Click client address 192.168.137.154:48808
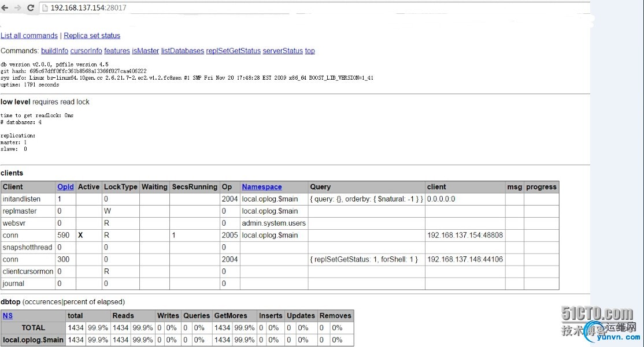This screenshot has height=347, width=644. [x=465, y=236]
